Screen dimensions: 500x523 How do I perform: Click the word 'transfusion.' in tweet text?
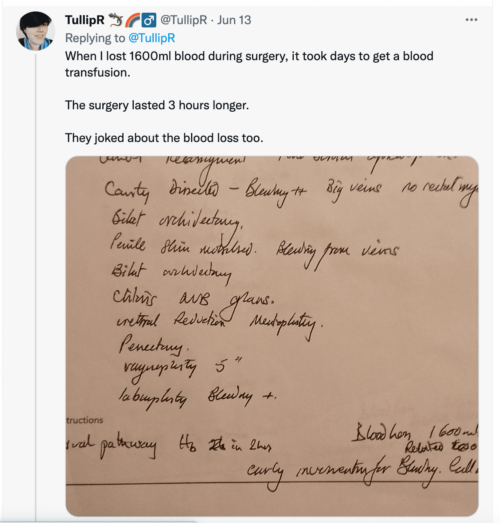(x=97, y=73)
